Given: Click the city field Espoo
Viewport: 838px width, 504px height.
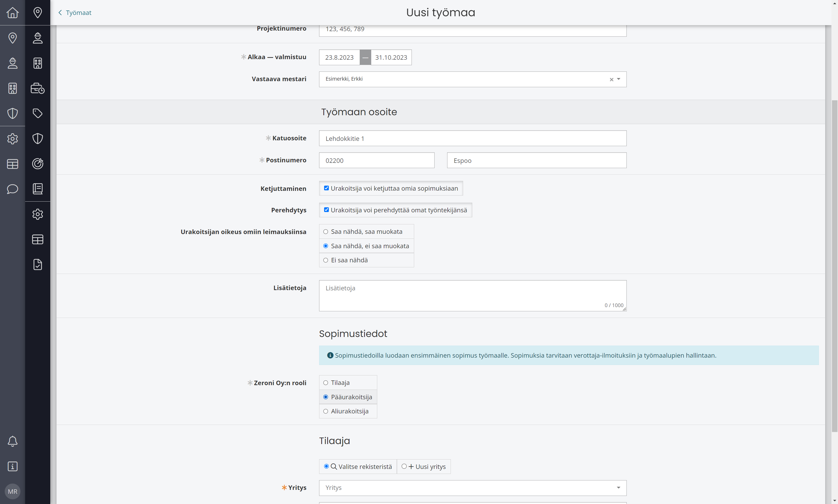Looking at the screenshot, I should click(x=536, y=160).
